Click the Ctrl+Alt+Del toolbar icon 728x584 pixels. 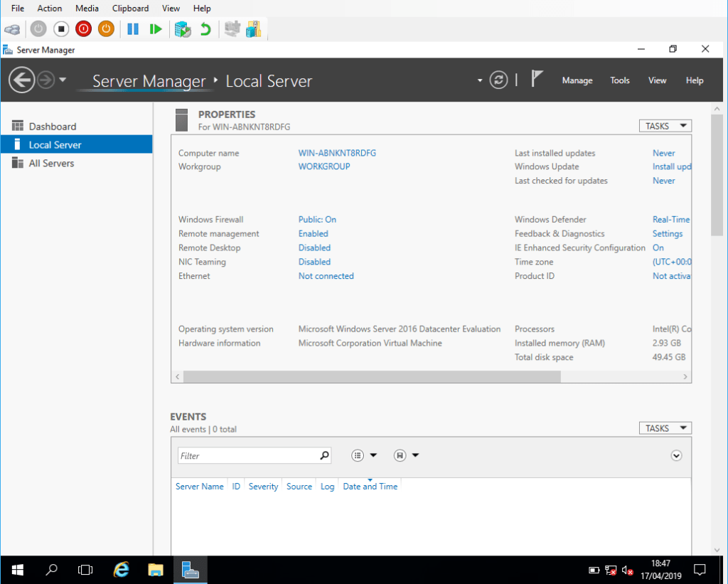(12, 29)
